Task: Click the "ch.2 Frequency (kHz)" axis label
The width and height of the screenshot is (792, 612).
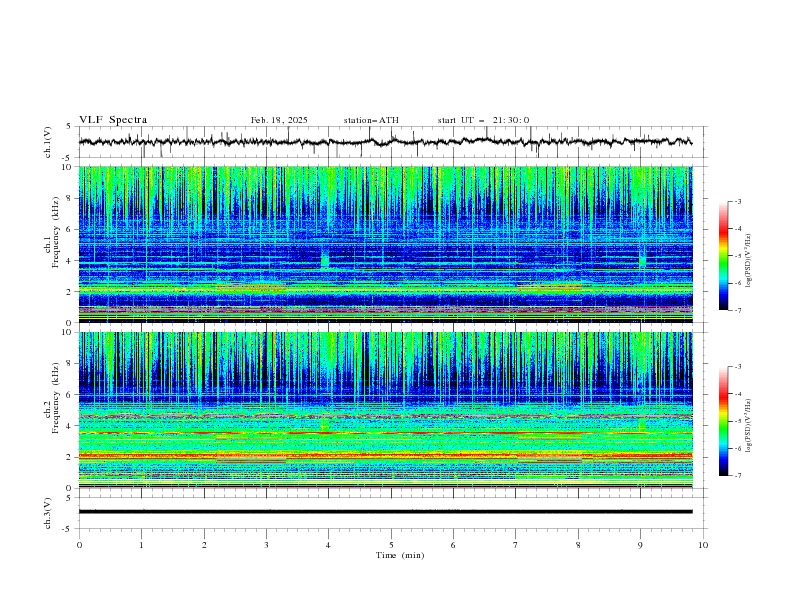Action: pyautogui.click(x=52, y=397)
